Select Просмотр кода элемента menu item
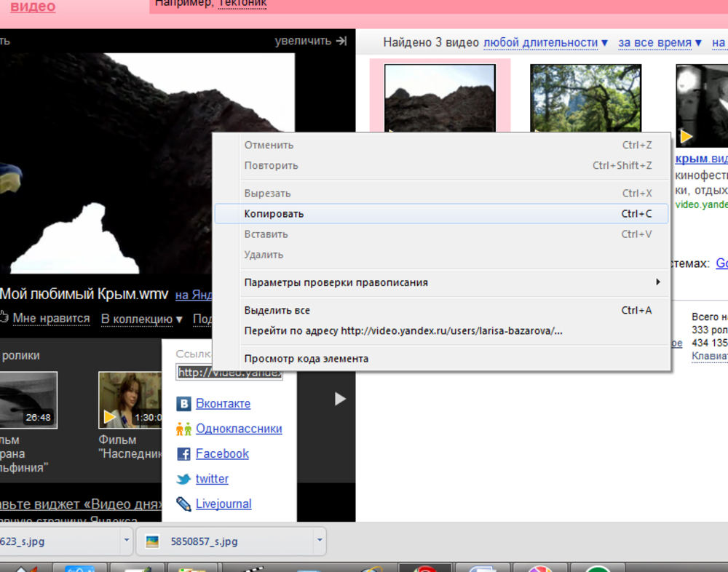Image resolution: width=728 pixels, height=572 pixels. pos(306,358)
